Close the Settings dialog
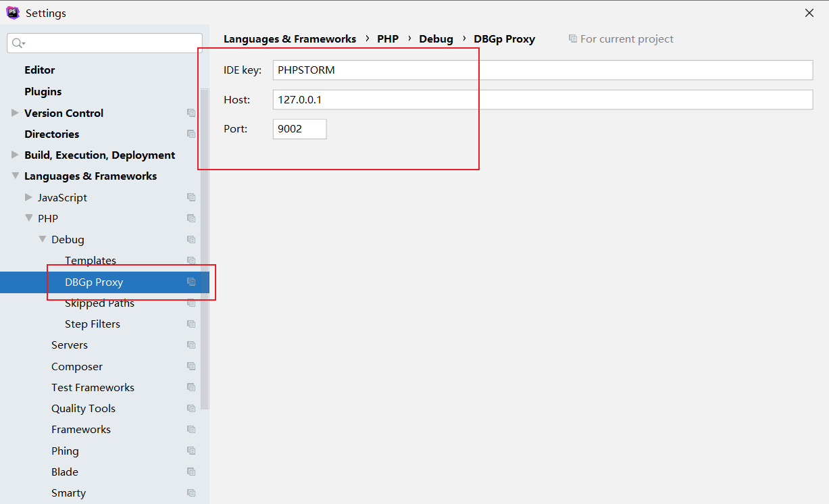This screenshot has height=504, width=829. coord(809,13)
